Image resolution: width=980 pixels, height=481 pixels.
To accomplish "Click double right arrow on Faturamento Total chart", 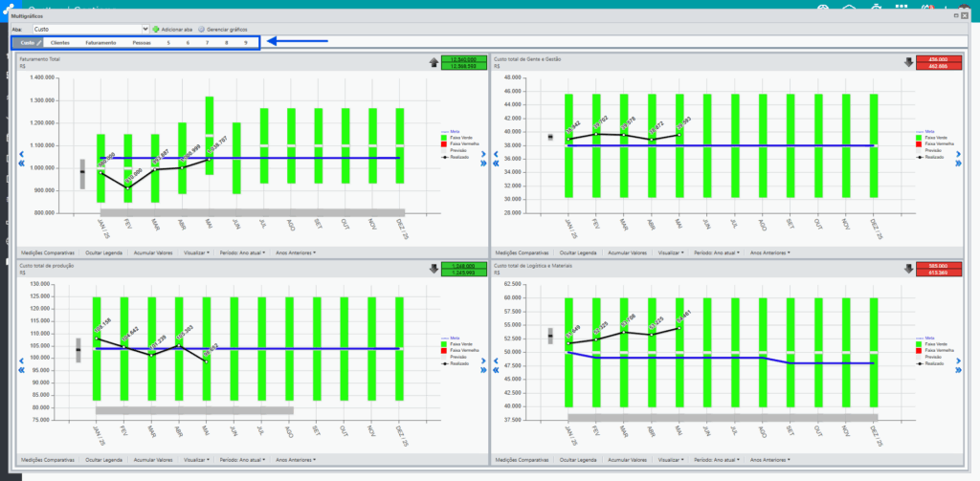I will (x=483, y=164).
